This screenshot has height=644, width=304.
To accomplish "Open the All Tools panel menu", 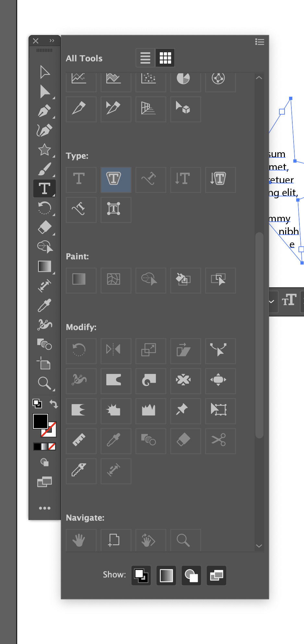I will pos(260,42).
